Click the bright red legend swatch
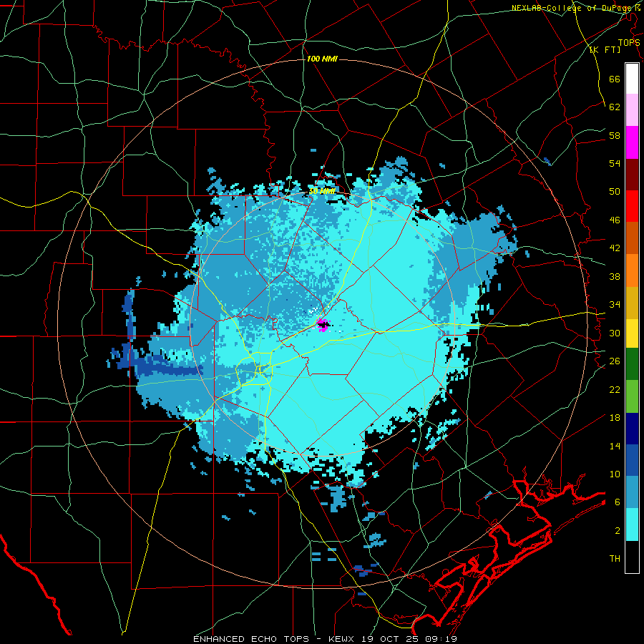644x644 pixels. click(632, 206)
